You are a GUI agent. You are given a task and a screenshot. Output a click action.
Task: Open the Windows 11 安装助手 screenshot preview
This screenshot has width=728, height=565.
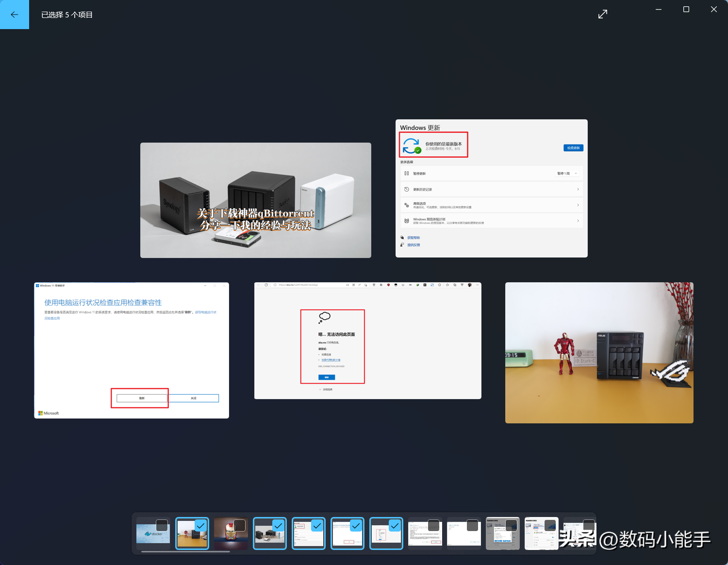click(131, 349)
